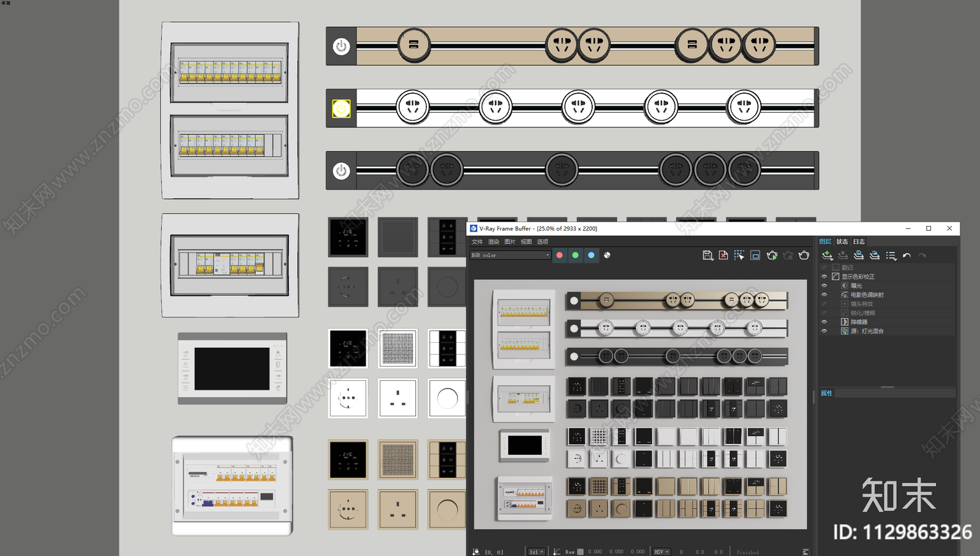Switch to the 状态 tab
This screenshot has height=556, width=980.
(x=842, y=242)
